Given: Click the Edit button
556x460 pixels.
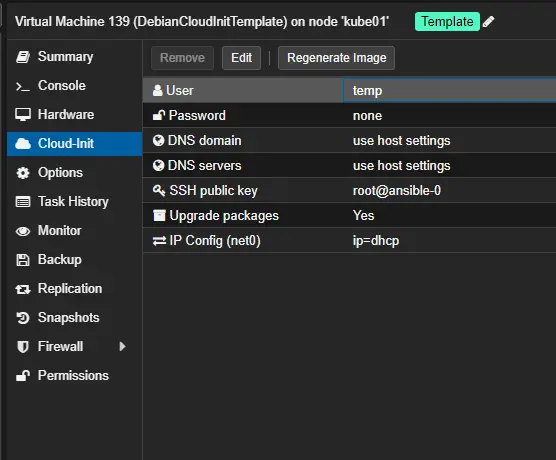Looking at the screenshot, I should [241, 58].
